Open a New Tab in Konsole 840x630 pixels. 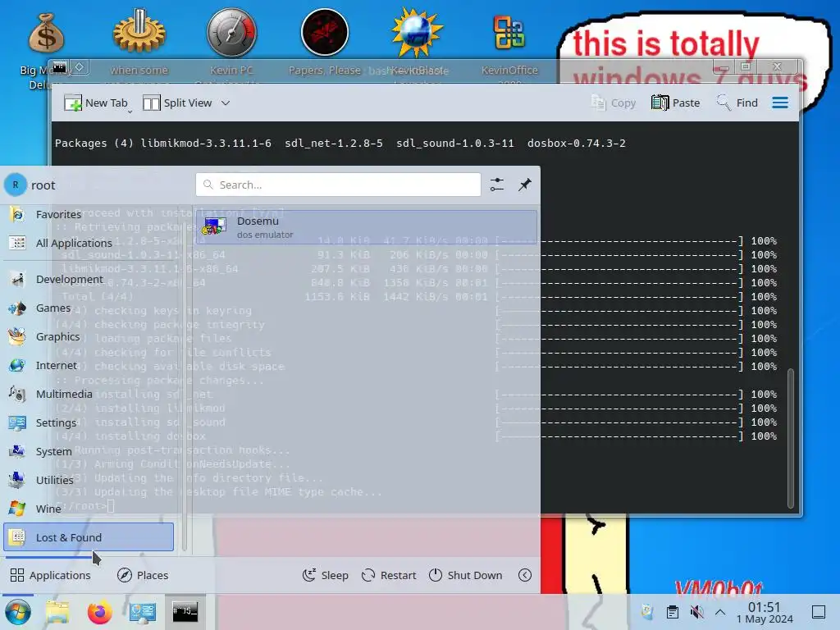coord(97,103)
